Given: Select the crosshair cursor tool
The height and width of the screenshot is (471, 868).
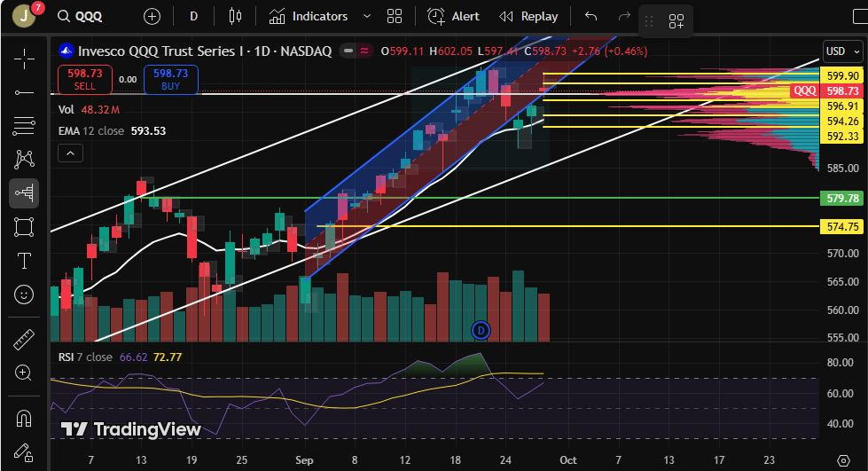Looking at the screenshot, I should 24,59.
